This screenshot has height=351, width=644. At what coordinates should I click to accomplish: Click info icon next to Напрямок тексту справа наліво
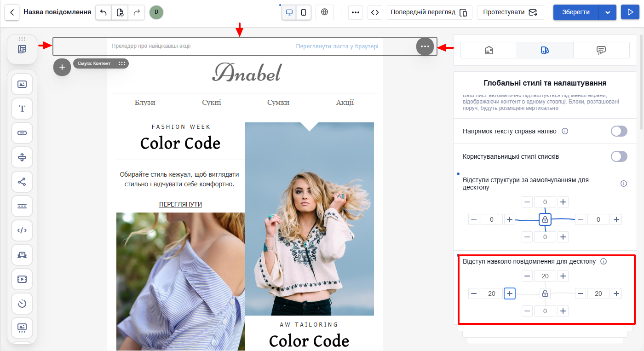pos(565,131)
